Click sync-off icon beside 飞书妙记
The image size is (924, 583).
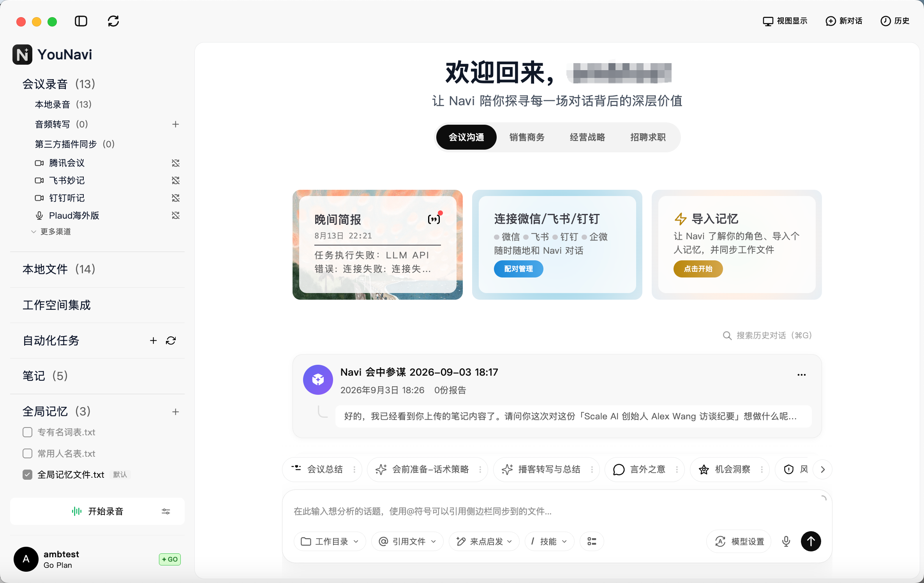pos(176,180)
